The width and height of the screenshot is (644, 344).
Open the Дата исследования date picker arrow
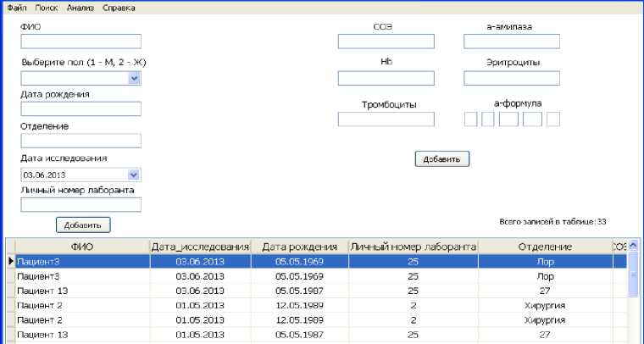pyautogui.click(x=134, y=175)
